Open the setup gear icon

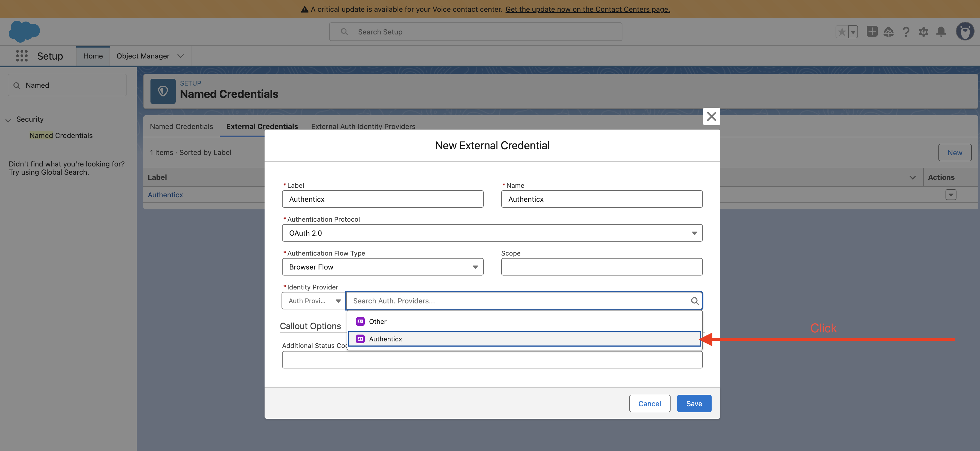(x=923, y=32)
